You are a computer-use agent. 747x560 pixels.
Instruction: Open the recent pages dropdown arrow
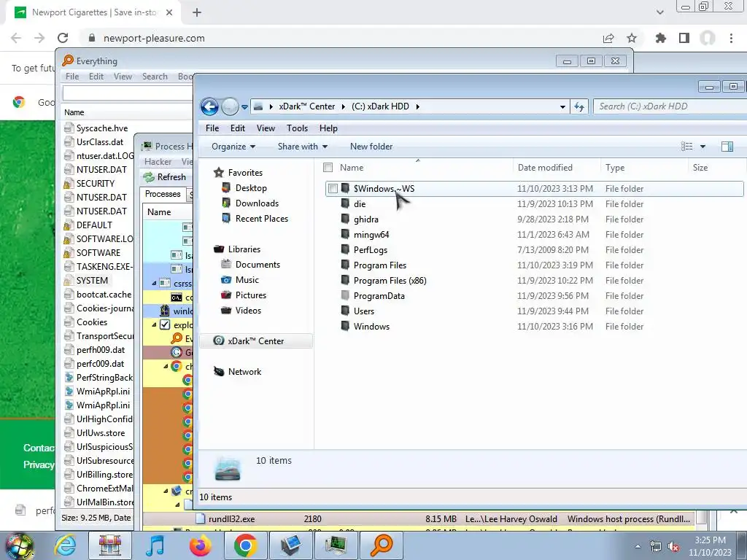[244, 107]
